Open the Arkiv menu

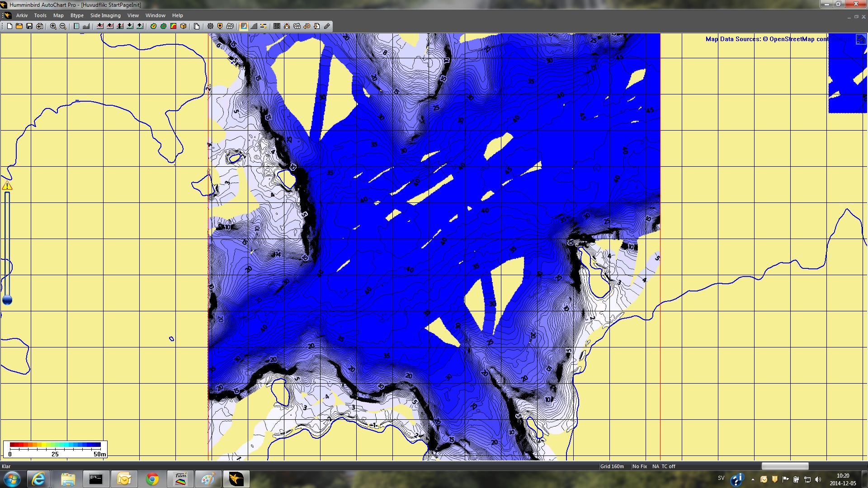coord(22,15)
